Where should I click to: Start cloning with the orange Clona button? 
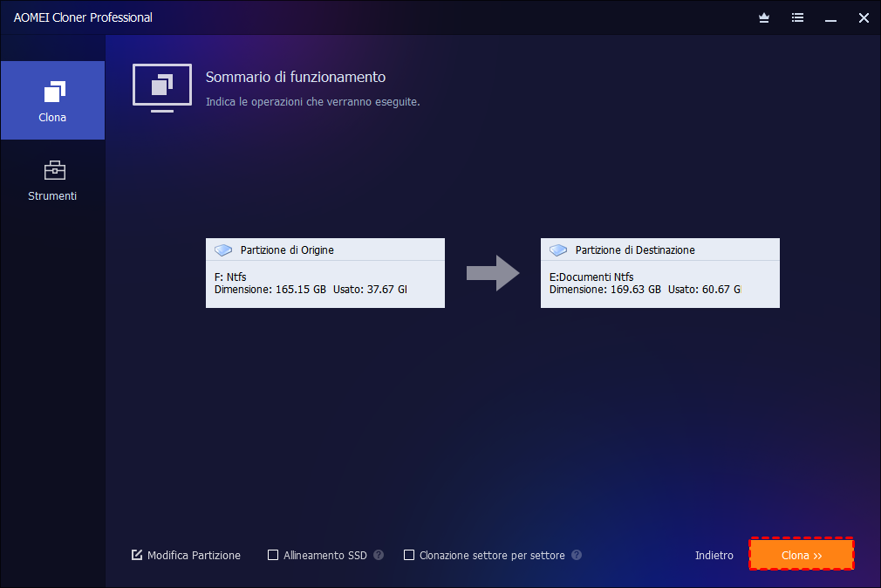[x=801, y=555]
